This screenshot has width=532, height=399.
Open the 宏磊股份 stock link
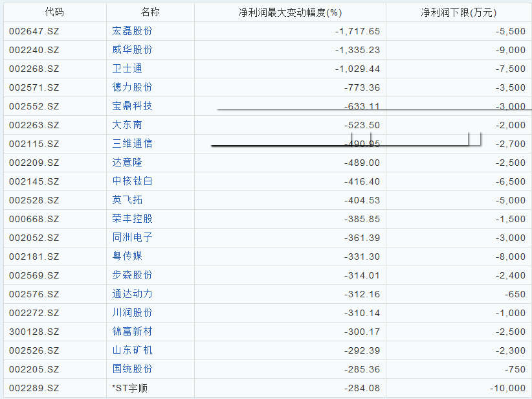132,31
